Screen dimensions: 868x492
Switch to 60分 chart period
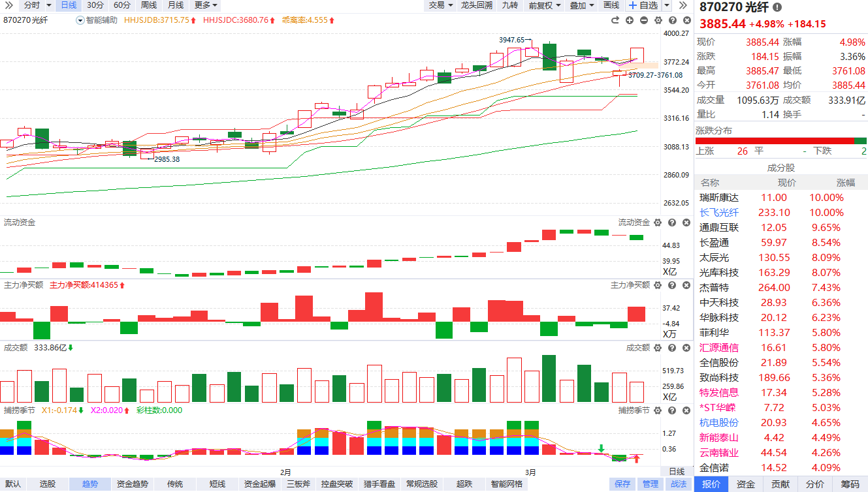tap(122, 5)
